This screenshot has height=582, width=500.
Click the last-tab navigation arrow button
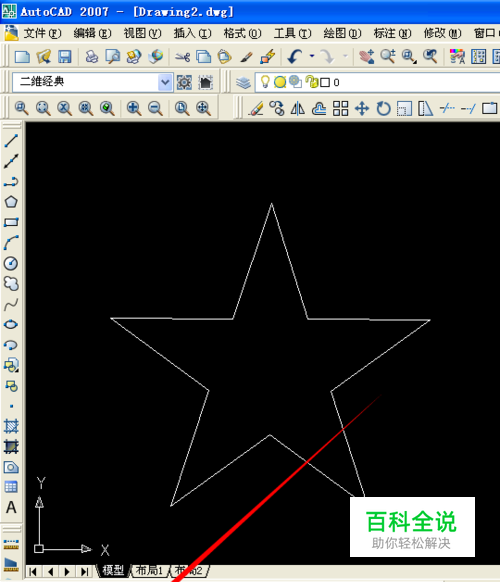[x=85, y=571]
